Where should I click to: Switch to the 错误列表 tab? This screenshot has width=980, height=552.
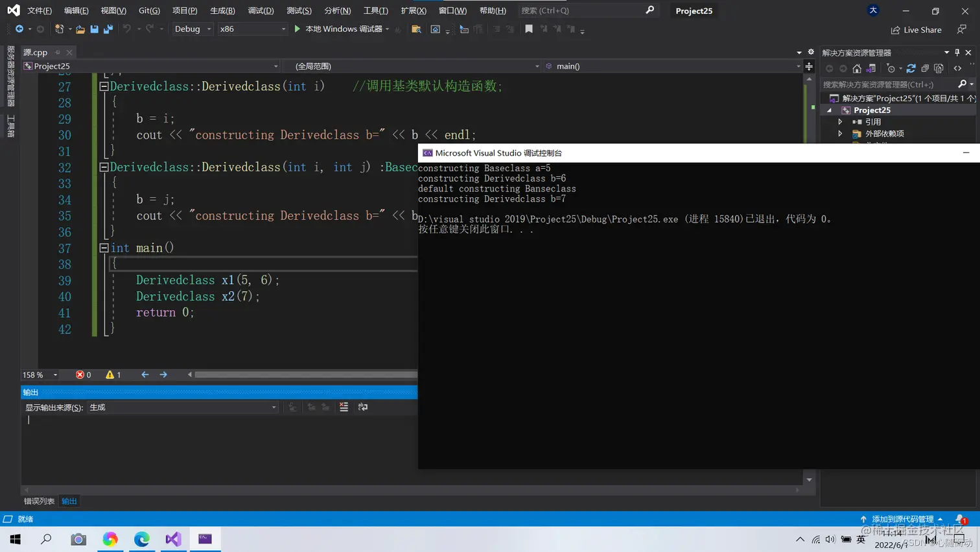pyautogui.click(x=39, y=501)
